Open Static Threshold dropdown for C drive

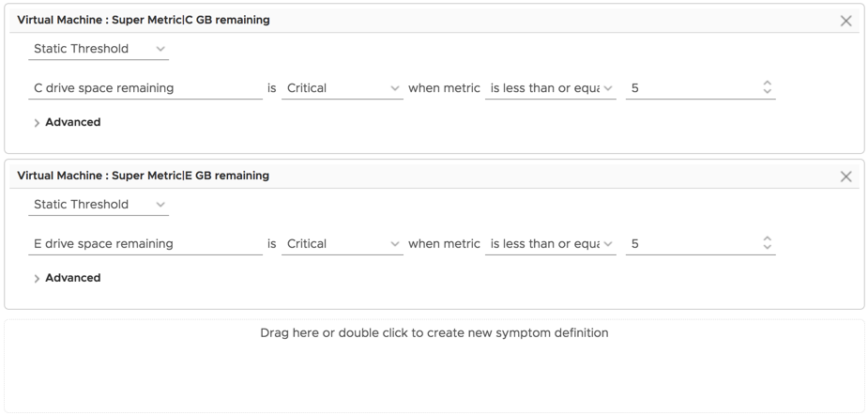tap(99, 49)
